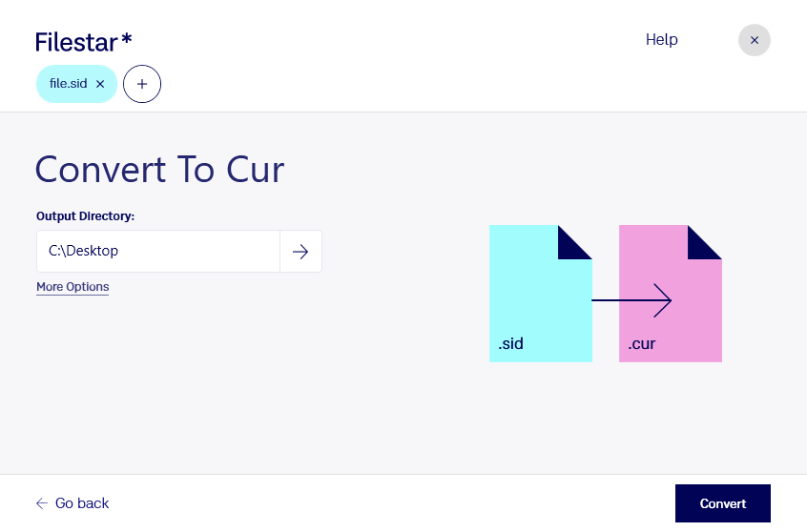Click the folded dark corner of the .sid icon

coord(575,242)
